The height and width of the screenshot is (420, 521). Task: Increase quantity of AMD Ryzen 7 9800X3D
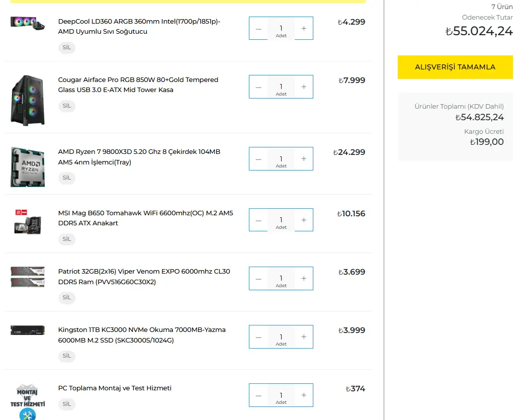(x=304, y=159)
